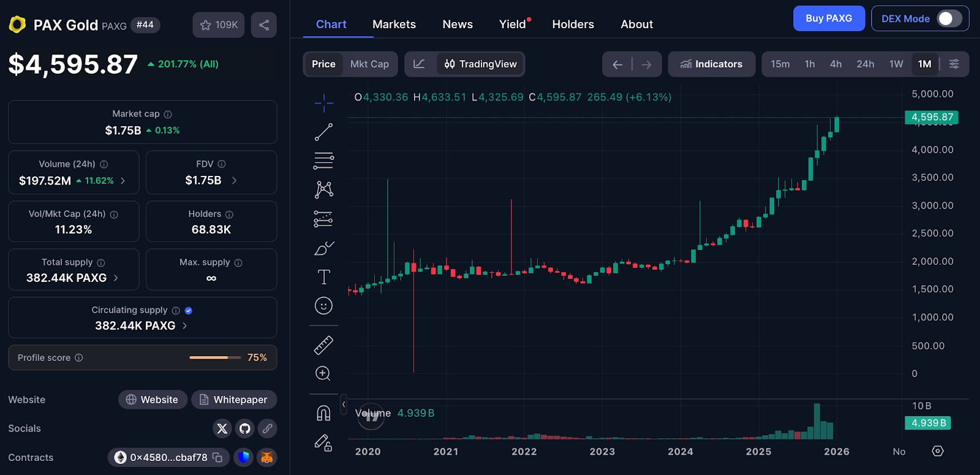
Task: Go to the Holders tab
Action: (x=573, y=25)
